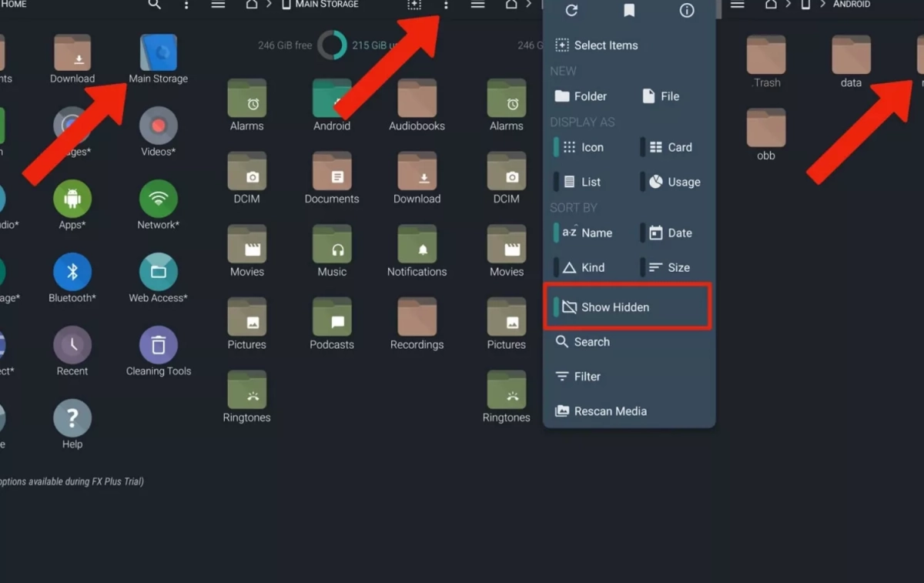Open hamburger menu beside Android path
Image resolution: width=924 pixels, height=583 pixels.
737,5
